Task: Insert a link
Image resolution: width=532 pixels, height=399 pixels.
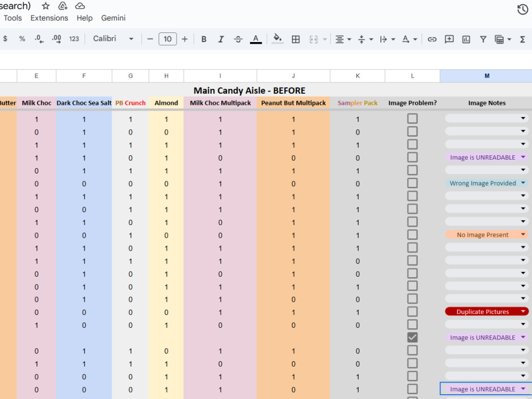Action: [x=431, y=39]
